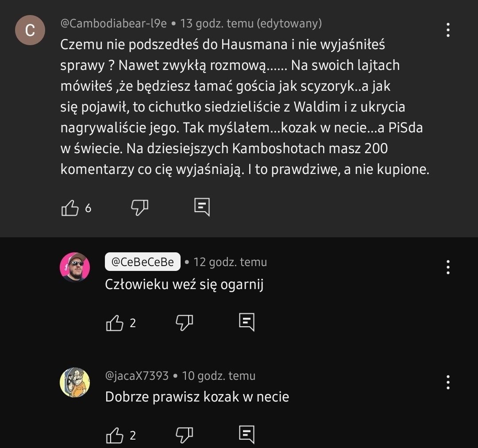Dislike the Cambodiabear-l9e comment
478x448 pixels.
[x=139, y=207]
